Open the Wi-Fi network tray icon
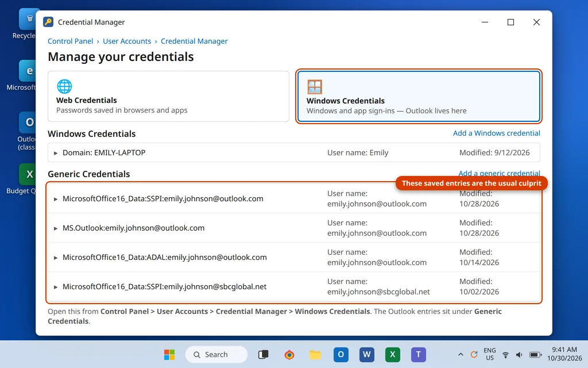Viewport: 588px width, 368px height. click(x=505, y=355)
